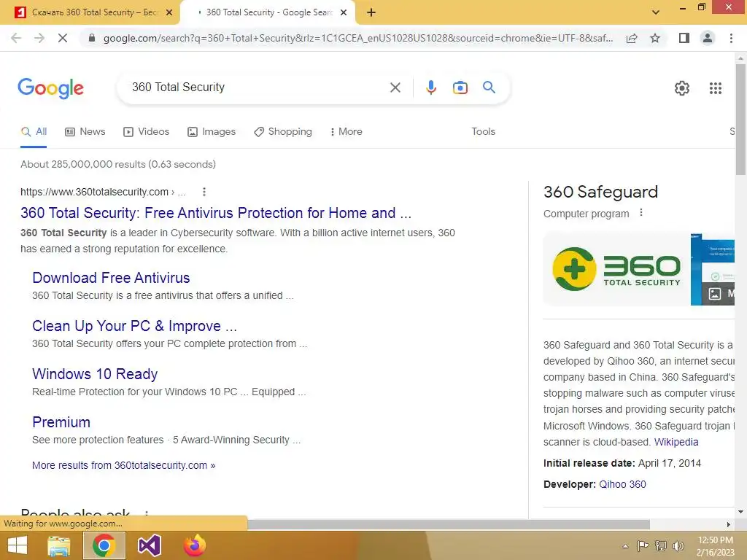Click the network tray icon
The width and height of the screenshot is (747, 560).
[661, 546]
